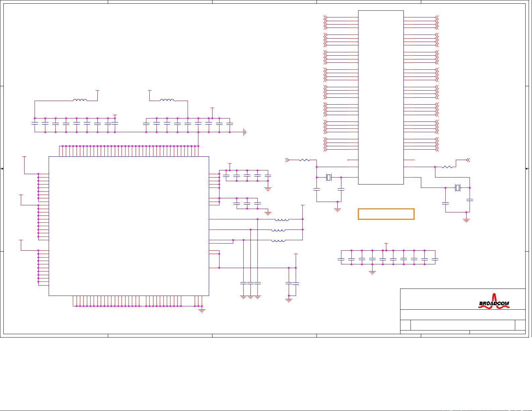The height and width of the screenshot is (411, 532).
Task: Click the ground symbol below the left crystal
Action: click(x=338, y=210)
